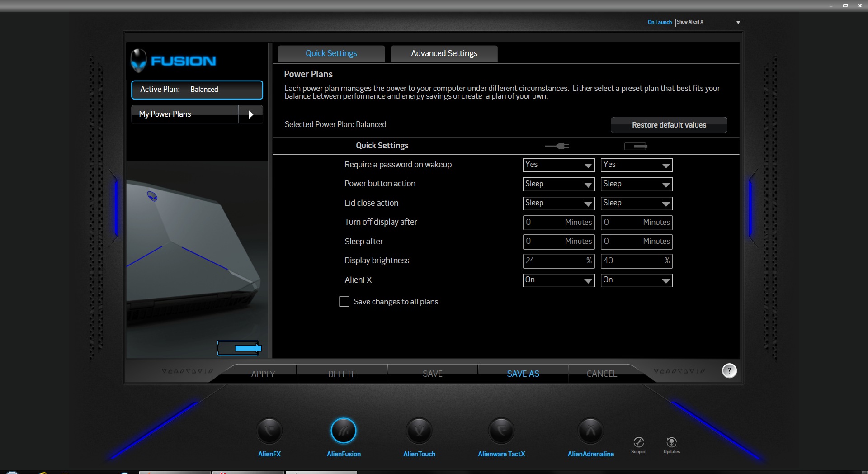Click the plugged-in power column icon

point(557,146)
